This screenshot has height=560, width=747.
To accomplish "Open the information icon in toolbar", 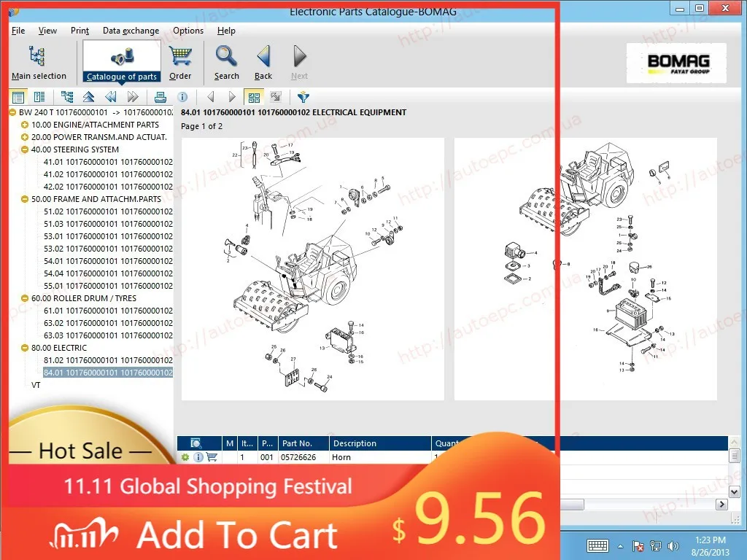I will (x=182, y=97).
